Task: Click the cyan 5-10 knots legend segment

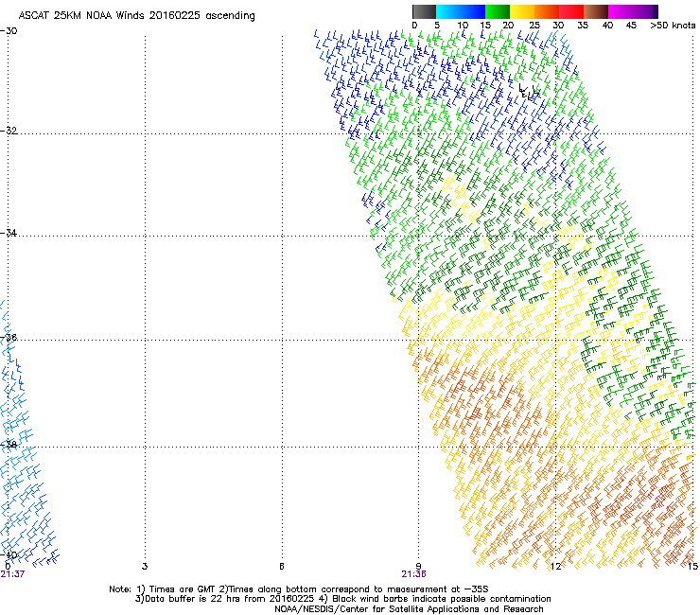Action: coord(447,11)
